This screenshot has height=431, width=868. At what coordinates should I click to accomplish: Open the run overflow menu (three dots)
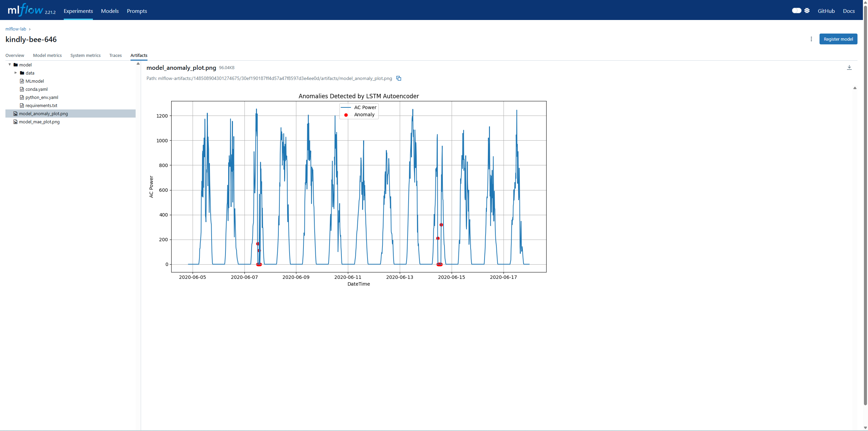811,39
